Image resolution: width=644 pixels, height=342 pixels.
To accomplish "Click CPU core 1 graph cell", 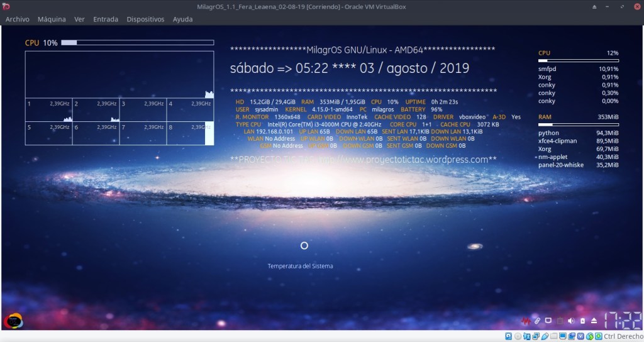I will click(x=49, y=109).
